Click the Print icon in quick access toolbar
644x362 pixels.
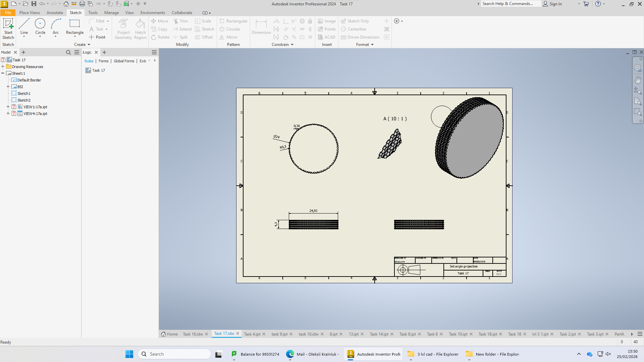pyautogui.click(x=82, y=4)
